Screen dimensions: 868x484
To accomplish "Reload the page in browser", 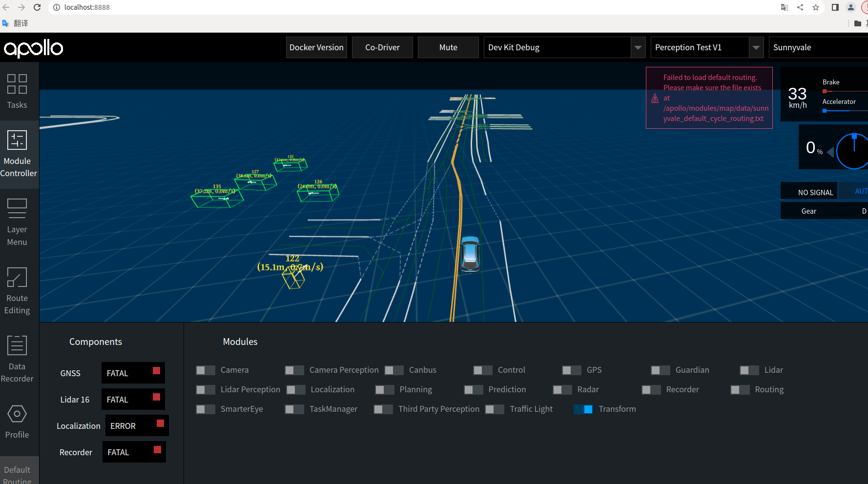I will [37, 7].
